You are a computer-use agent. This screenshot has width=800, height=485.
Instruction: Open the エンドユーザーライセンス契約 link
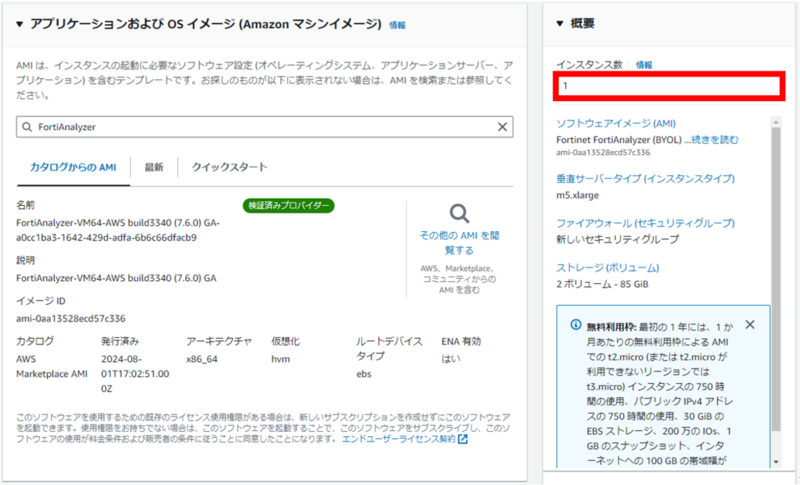click(398, 439)
